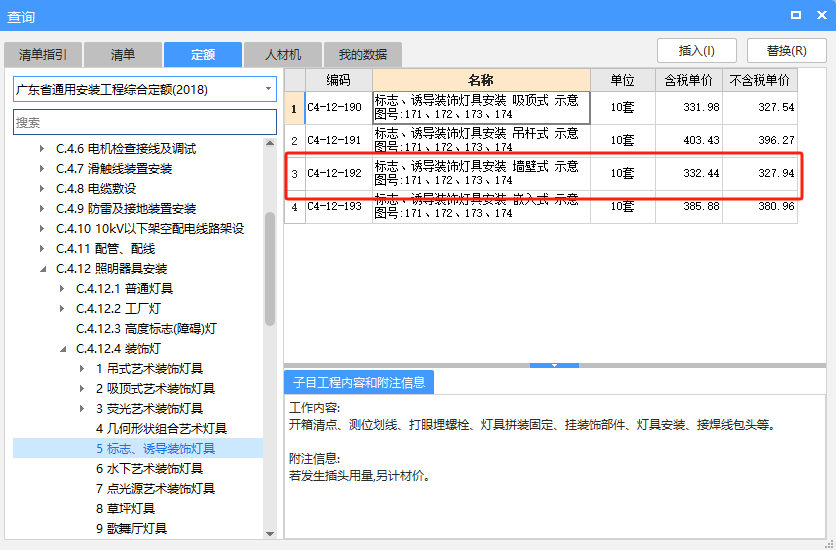Screen dimensions: 836x550
Task: Click the 替换(R) button
Action: (x=786, y=51)
